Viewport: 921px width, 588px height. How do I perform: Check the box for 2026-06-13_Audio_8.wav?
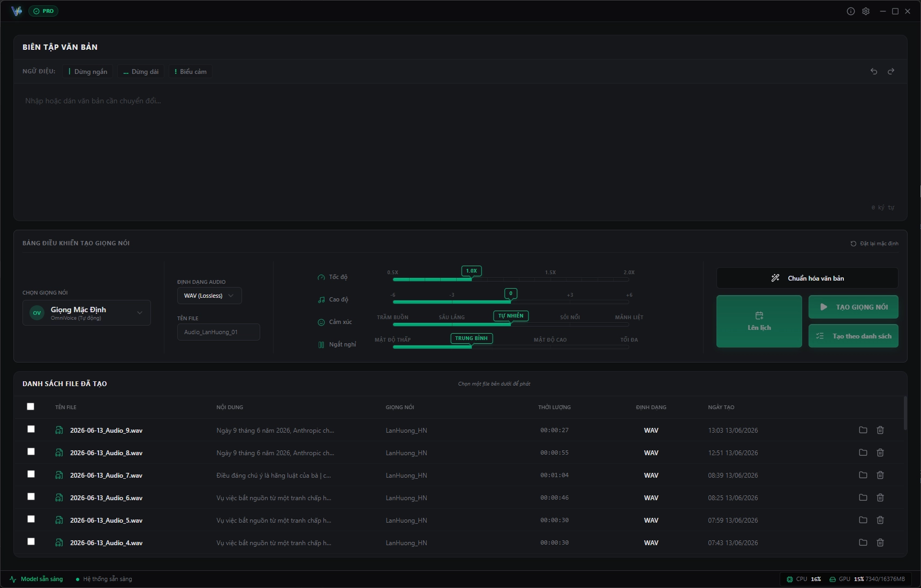coord(31,451)
